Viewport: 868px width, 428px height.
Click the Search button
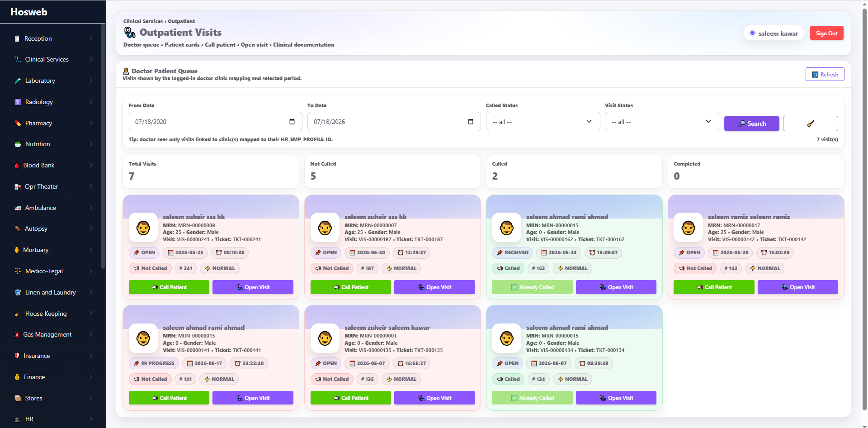pos(751,124)
